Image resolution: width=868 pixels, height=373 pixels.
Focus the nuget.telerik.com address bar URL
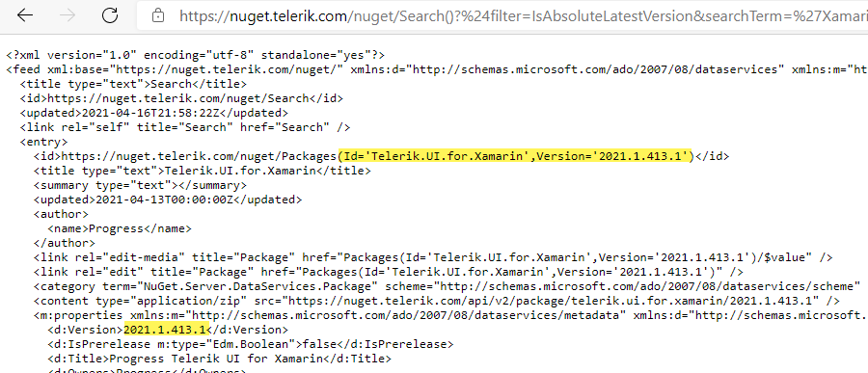tap(523, 15)
